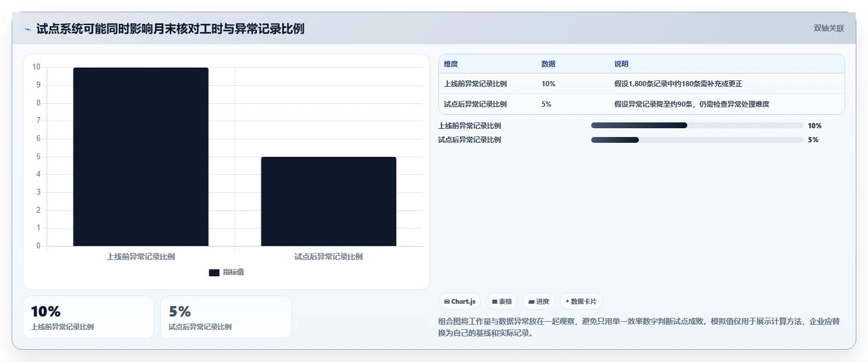Click the 双轴关联 label in the header
Viewport: 868px width, 362px height.
828,28
